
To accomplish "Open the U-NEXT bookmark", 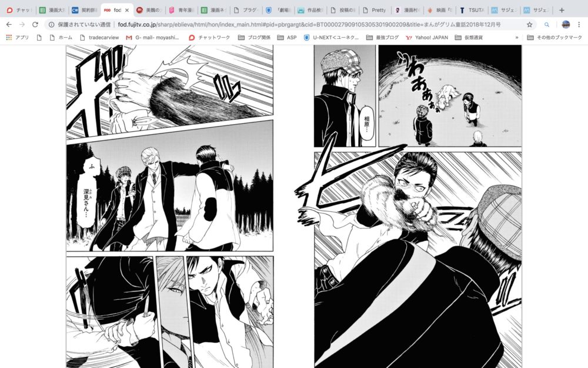I will click(331, 38).
